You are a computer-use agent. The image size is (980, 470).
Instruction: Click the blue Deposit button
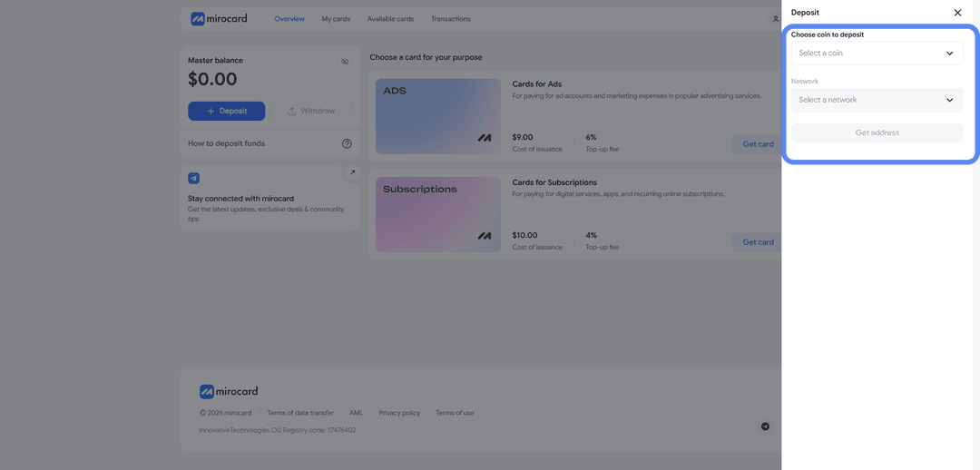[226, 112]
